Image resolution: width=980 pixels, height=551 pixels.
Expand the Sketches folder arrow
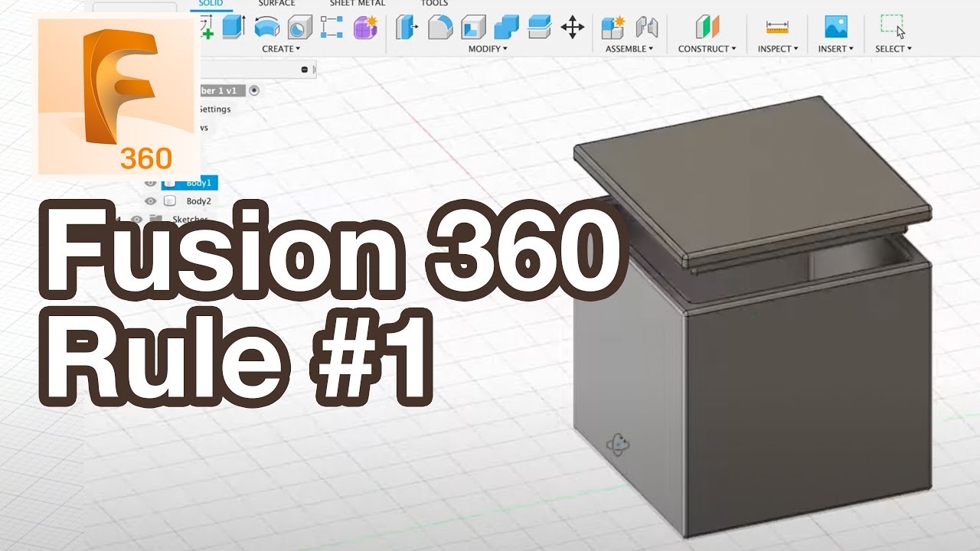click(x=119, y=220)
